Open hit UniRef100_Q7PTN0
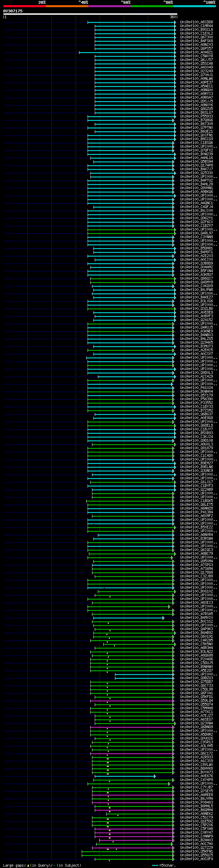 tap(196, 128)
